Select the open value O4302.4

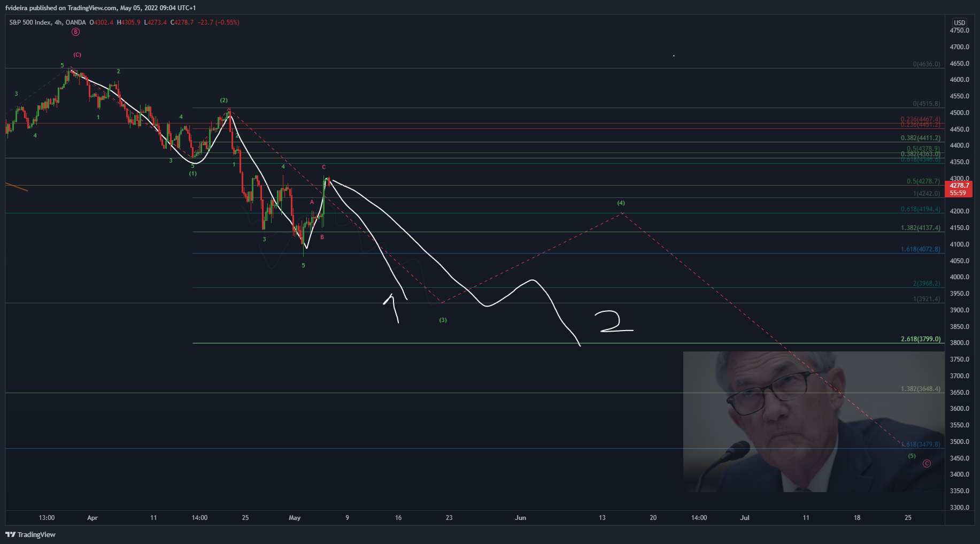[101, 22]
